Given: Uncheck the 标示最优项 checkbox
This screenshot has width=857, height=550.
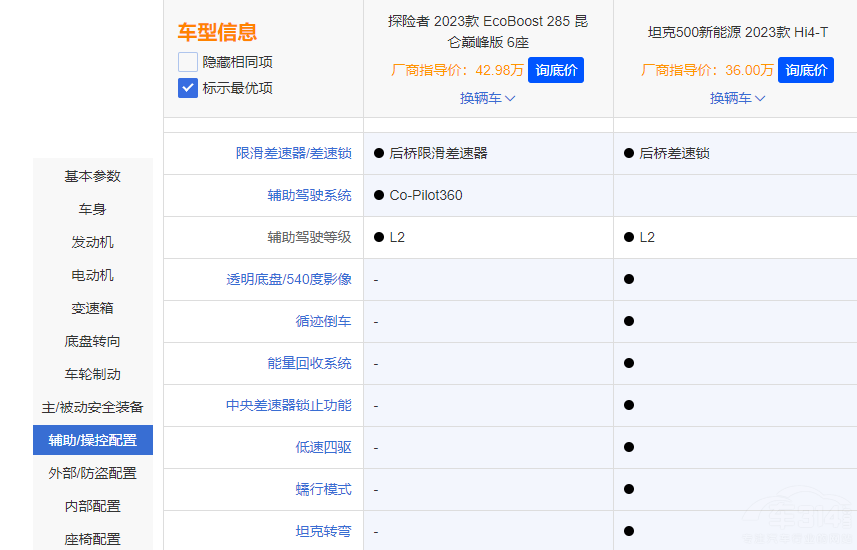Looking at the screenshot, I should coord(188,88).
